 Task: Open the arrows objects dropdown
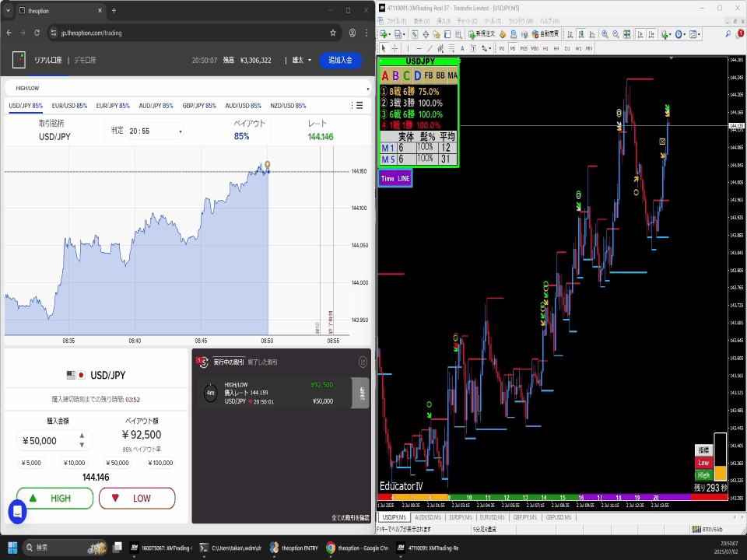pyautogui.click(x=486, y=48)
